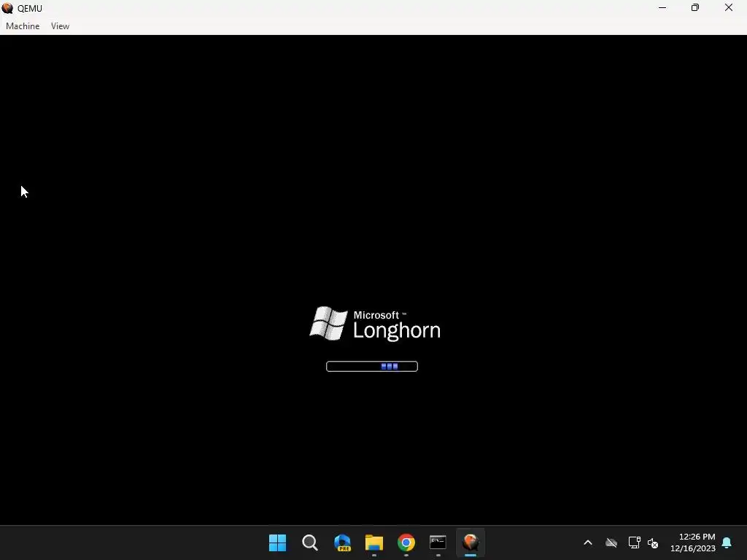Open the Windows Start menu

click(x=277, y=542)
